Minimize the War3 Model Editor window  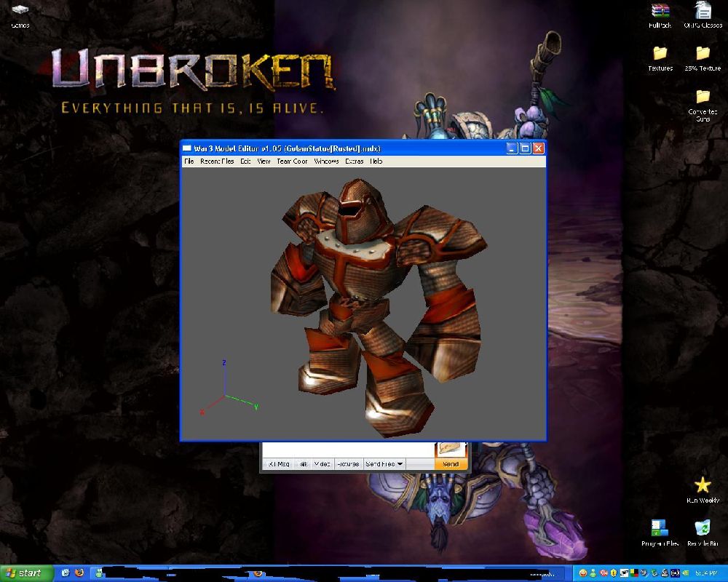512,148
